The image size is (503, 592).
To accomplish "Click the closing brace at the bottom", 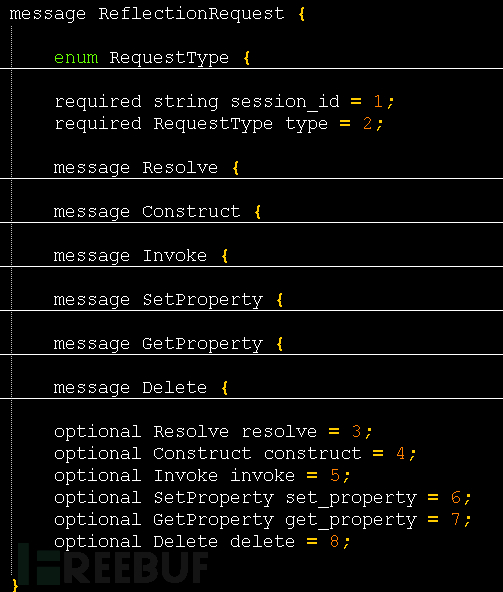I will tap(15, 585).
